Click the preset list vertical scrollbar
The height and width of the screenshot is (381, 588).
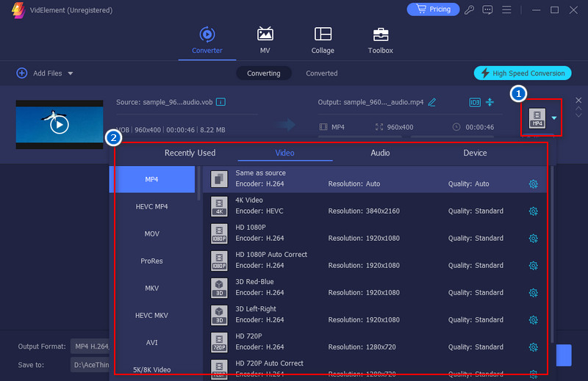click(x=552, y=255)
